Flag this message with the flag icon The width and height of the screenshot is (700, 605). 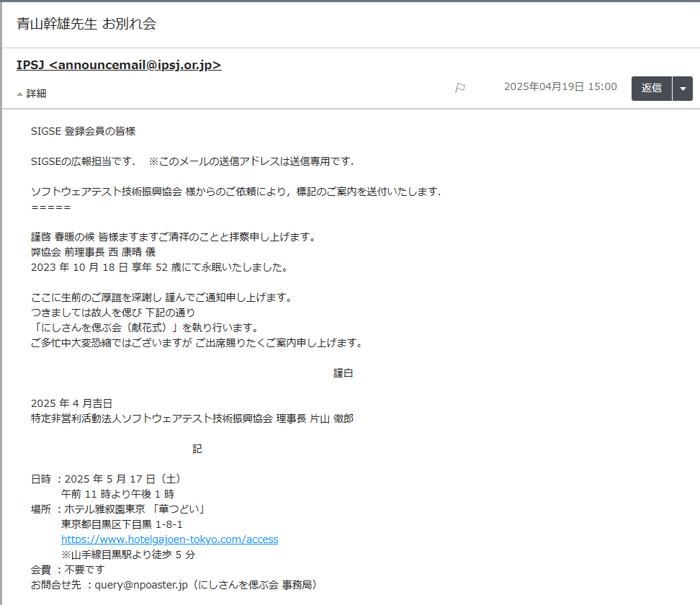[459, 88]
